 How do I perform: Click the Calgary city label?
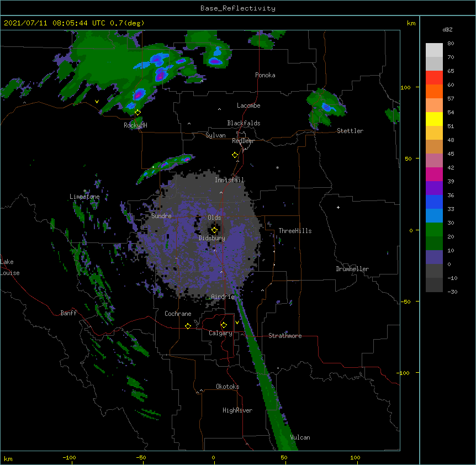[x=220, y=333]
